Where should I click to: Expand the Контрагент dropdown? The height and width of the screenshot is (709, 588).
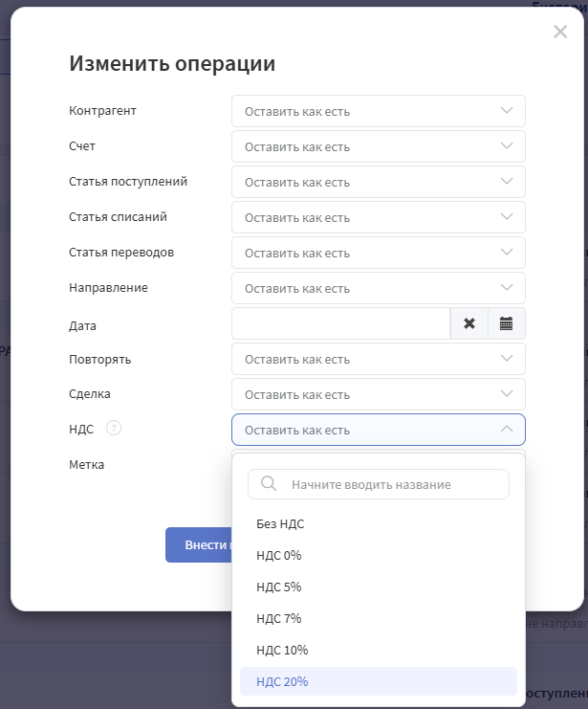tap(378, 111)
